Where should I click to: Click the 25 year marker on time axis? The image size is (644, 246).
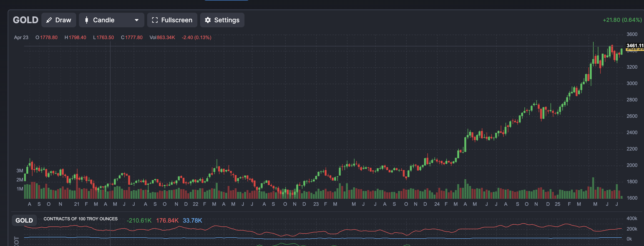tap(558, 204)
